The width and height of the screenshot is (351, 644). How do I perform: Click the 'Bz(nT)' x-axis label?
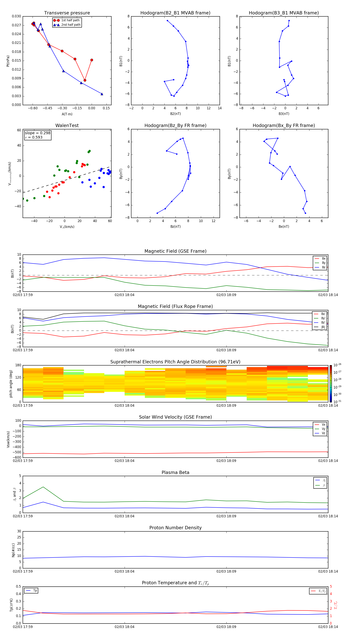[175, 227]
